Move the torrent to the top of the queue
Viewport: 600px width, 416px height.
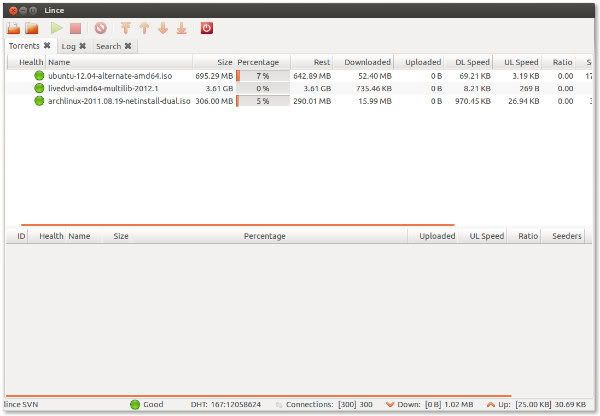point(126,28)
